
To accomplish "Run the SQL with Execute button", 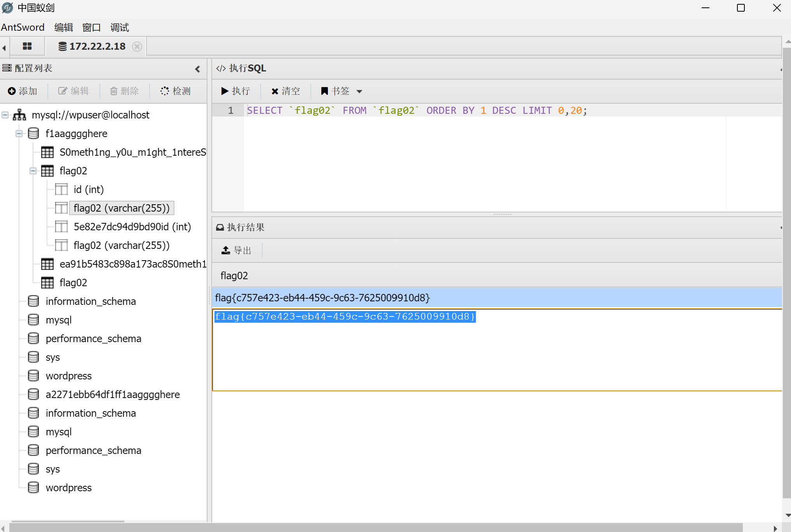I will 235,91.
